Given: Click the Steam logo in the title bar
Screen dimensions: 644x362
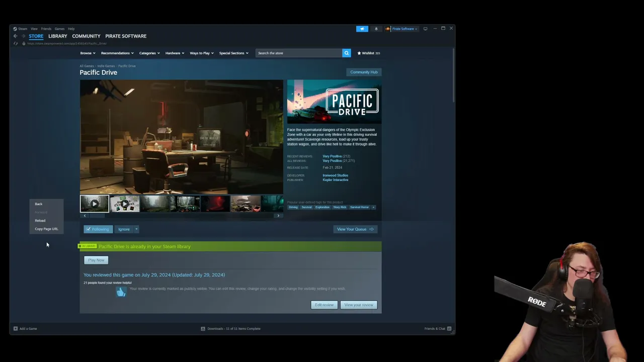Looking at the screenshot, I should pos(15,29).
